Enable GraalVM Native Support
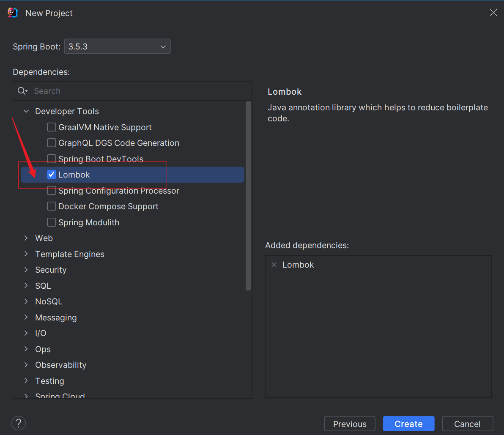 [x=51, y=127]
